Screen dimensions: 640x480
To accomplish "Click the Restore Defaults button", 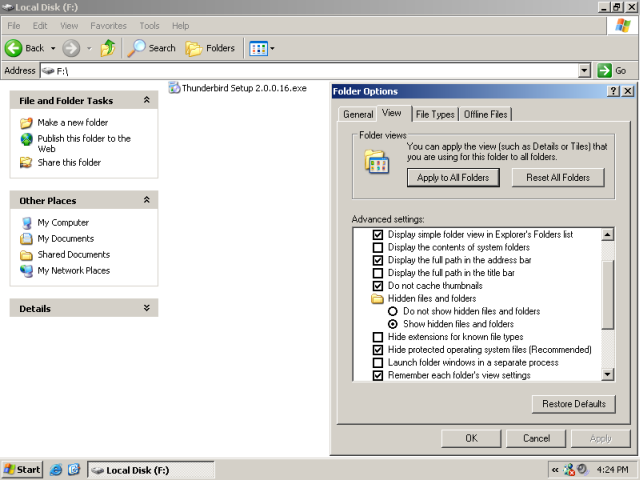I will (573, 404).
